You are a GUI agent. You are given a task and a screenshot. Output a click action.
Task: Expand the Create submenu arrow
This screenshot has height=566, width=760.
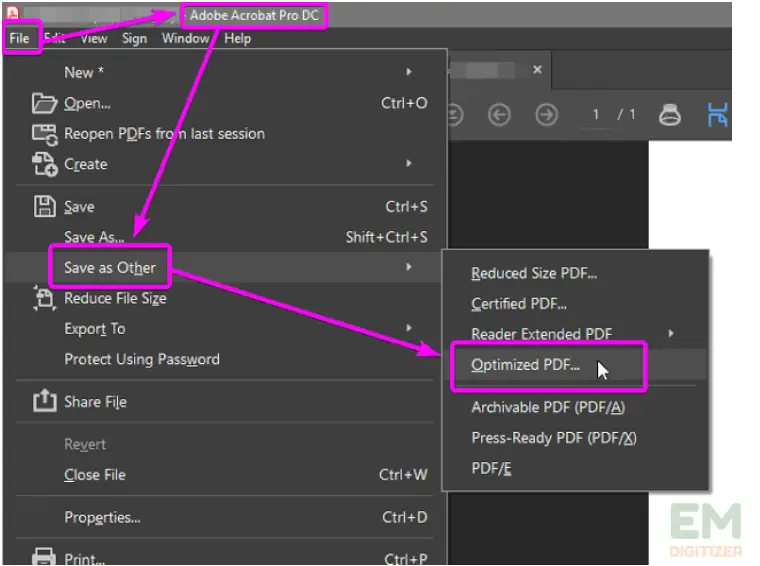(x=409, y=163)
